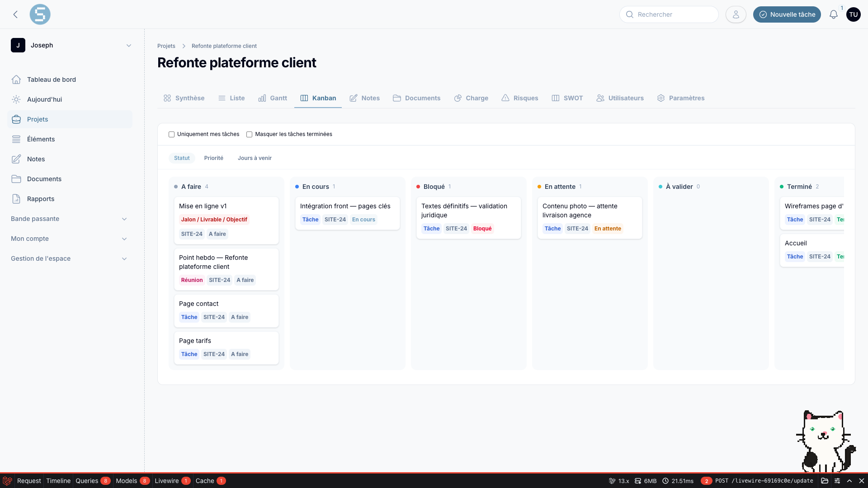Open the Paramètres tab
The width and height of the screenshot is (868, 488).
(681, 98)
